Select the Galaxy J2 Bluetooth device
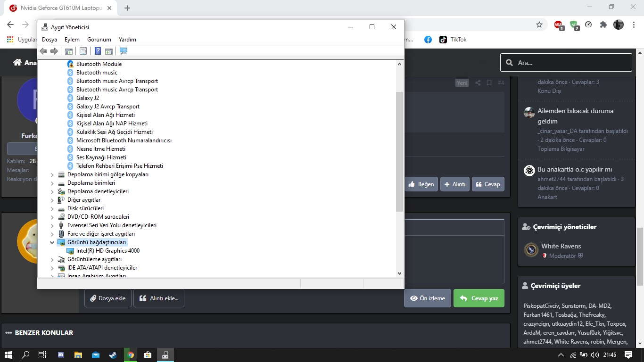The height and width of the screenshot is (362, 644). click(87, 98)
